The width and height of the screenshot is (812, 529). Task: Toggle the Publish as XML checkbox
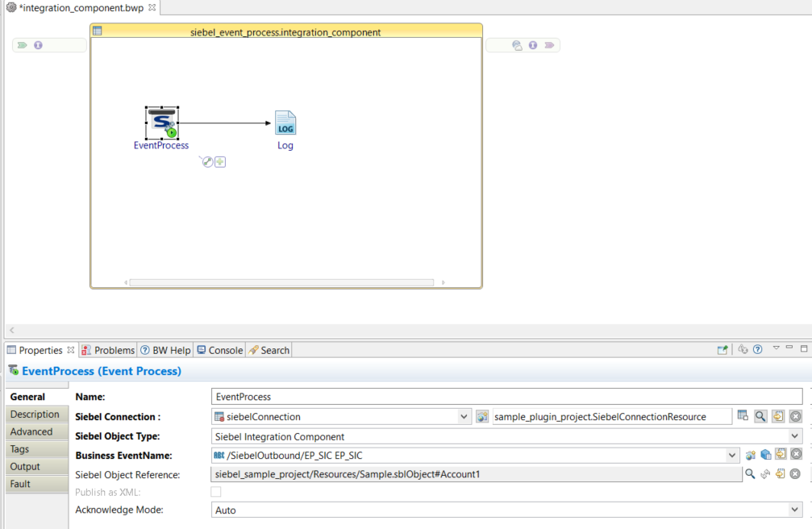[x=216, y=492]
